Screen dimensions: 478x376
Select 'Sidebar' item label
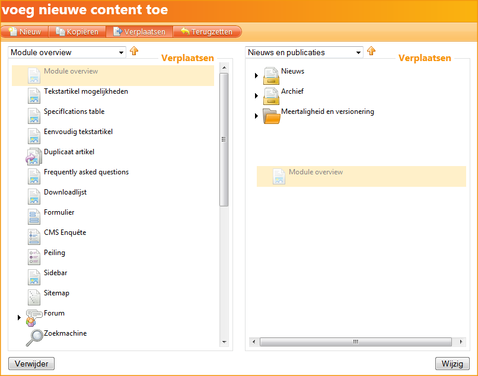[x=55, y=273]
